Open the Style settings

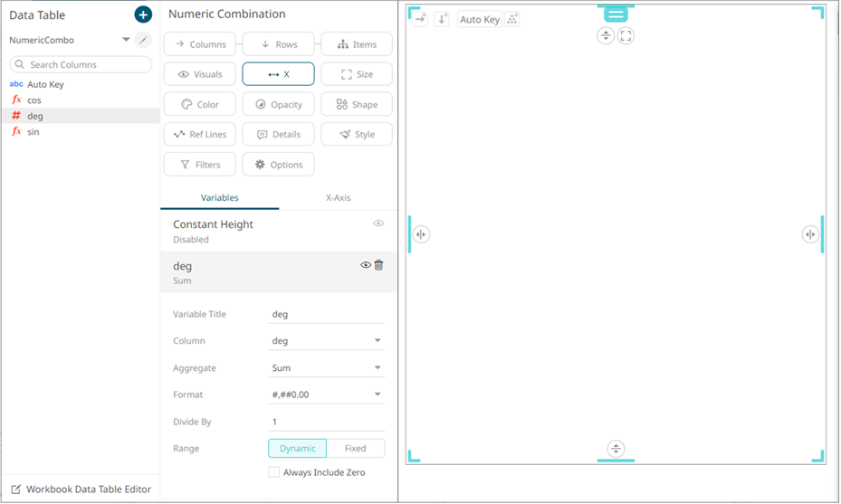tap(357, 134)
